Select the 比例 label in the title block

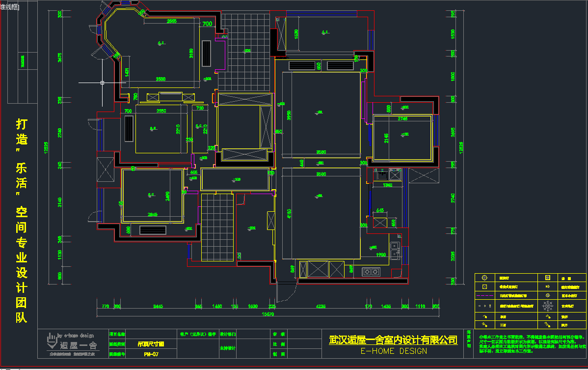[x=279, y=344]
